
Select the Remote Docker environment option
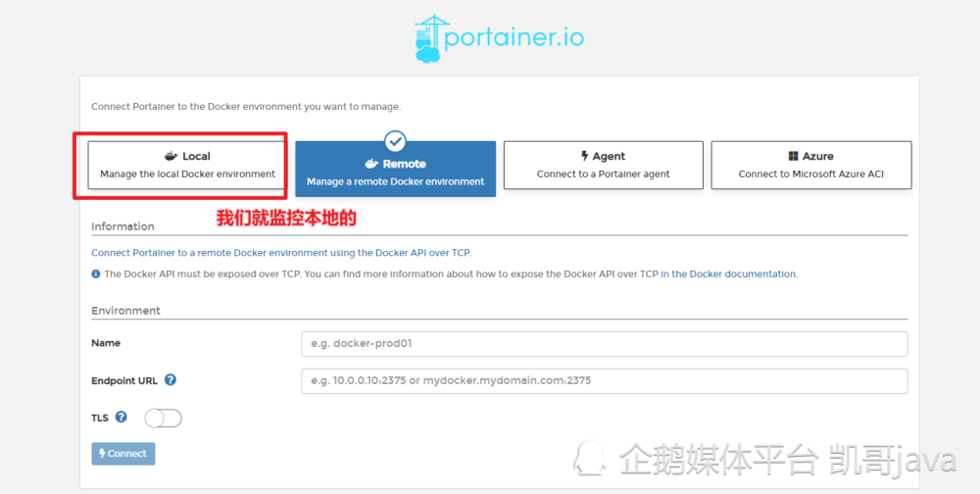coord(396,169)
